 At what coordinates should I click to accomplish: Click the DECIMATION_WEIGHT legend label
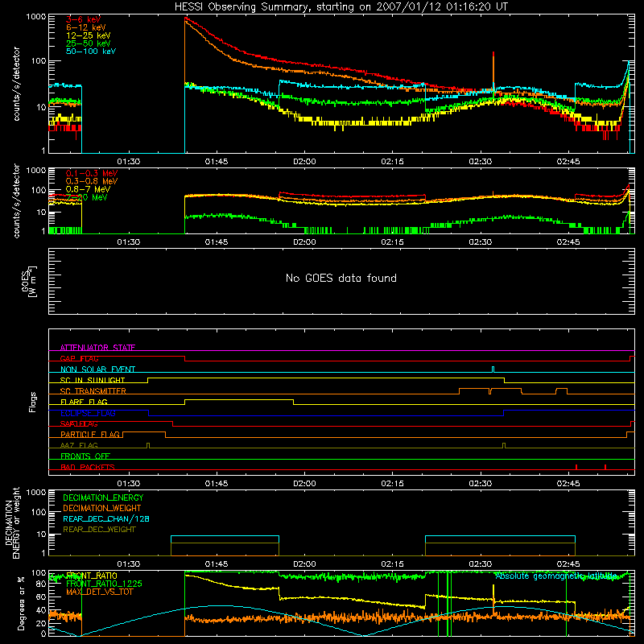(x=102, y=508)
